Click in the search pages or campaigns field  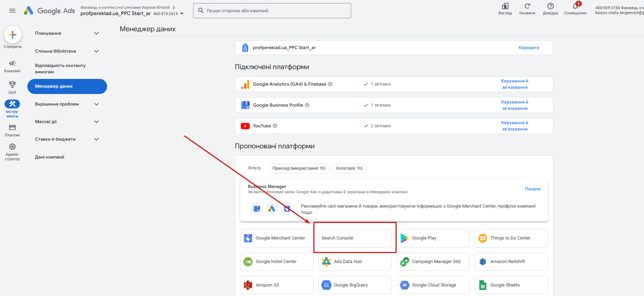(272, 11)
